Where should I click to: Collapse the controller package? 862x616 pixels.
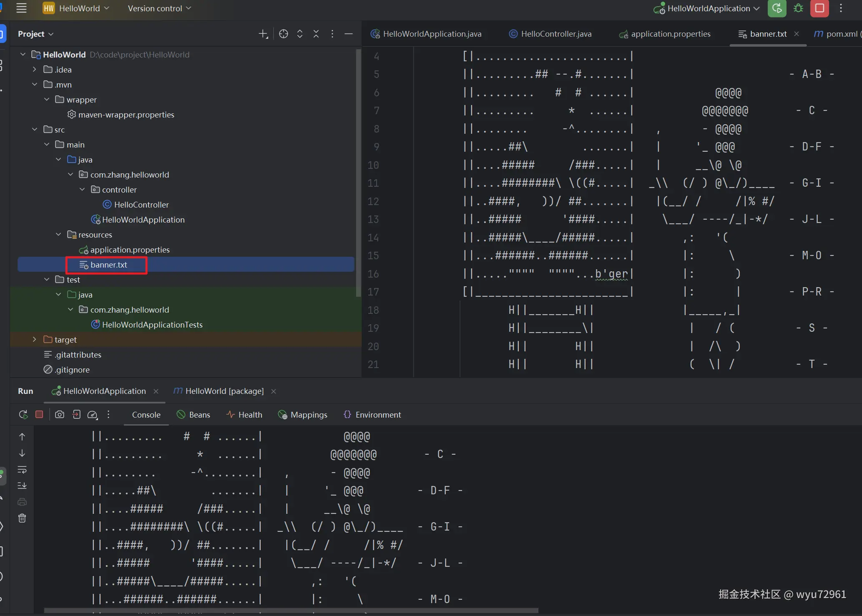(82, 190)
